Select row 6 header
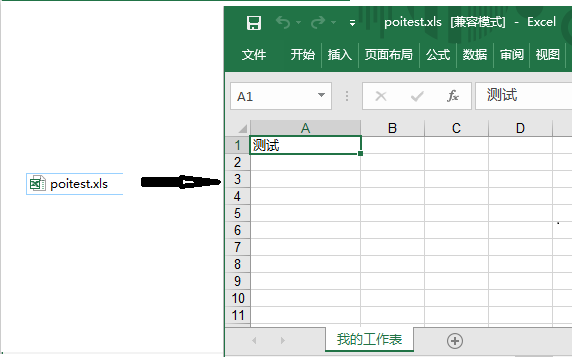Screen dimensions: 574x361 point(238,230)
